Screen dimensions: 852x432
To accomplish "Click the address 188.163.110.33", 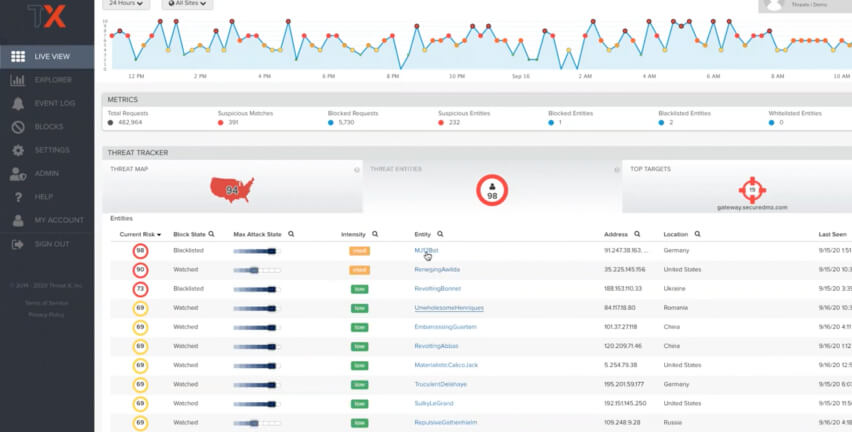I will 623,289.
